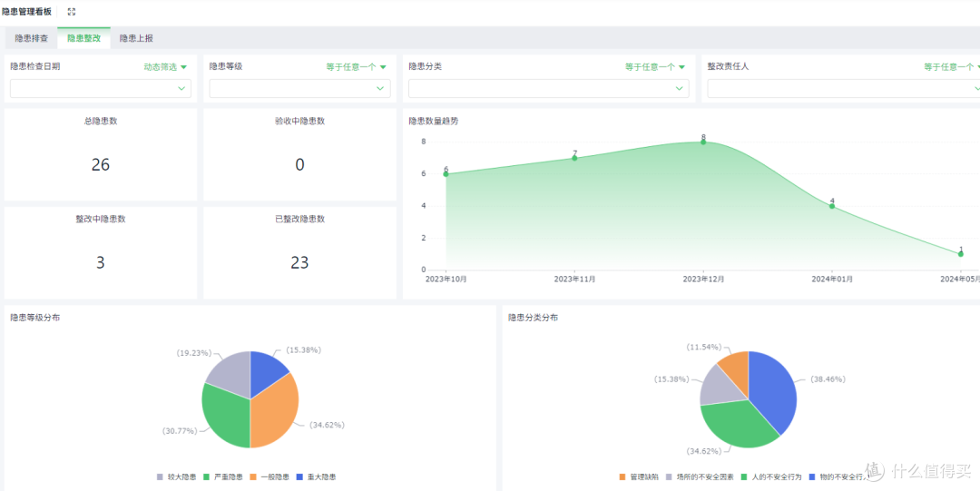Click the 2024年05月 trend data point
Viewport: 980px width, 491px height.
click(961, 254)
